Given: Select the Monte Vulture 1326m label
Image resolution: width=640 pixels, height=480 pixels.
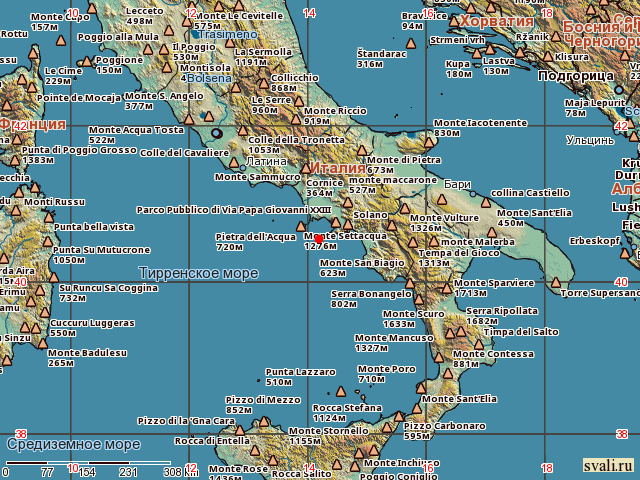Looking at the screenshot, I should [444, 222].
